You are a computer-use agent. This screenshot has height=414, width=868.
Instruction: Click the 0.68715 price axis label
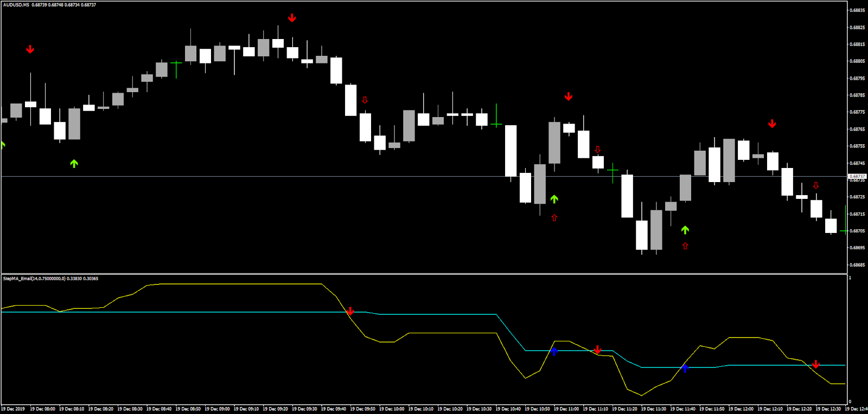[x=857, y=214]
